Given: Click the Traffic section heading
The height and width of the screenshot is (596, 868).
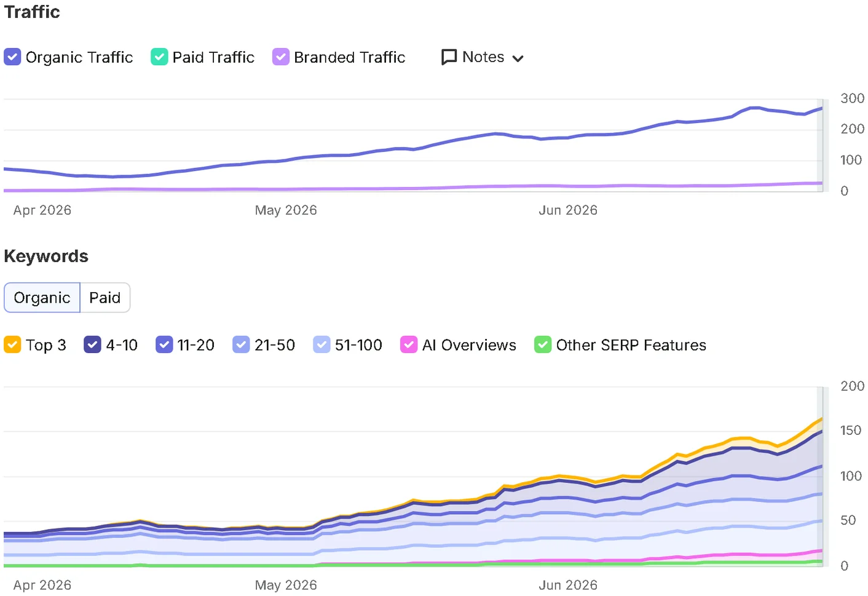Looking at the screenshot, I should coord(32,12).
